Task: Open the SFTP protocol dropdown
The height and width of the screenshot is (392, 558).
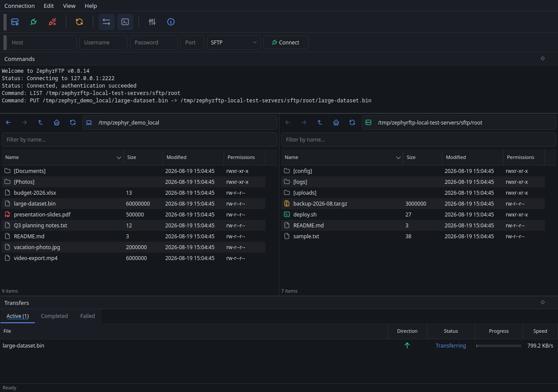Action: 234,42
